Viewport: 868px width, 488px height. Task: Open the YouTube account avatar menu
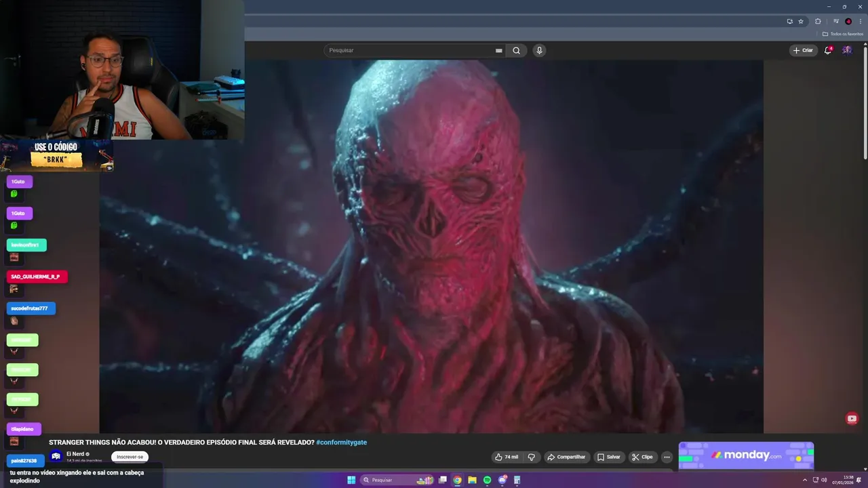point(847,50)
